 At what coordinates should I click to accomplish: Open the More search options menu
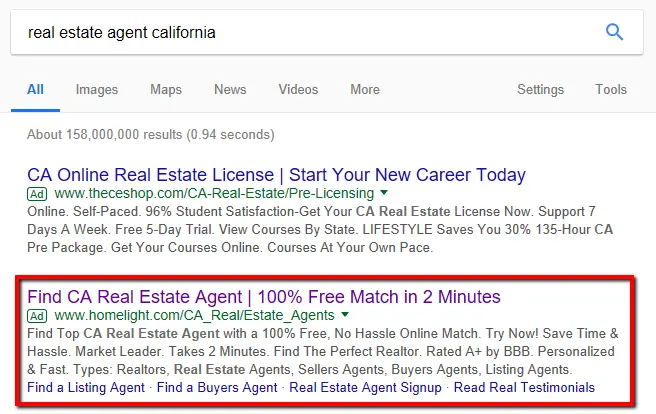[x=364, y=90]
